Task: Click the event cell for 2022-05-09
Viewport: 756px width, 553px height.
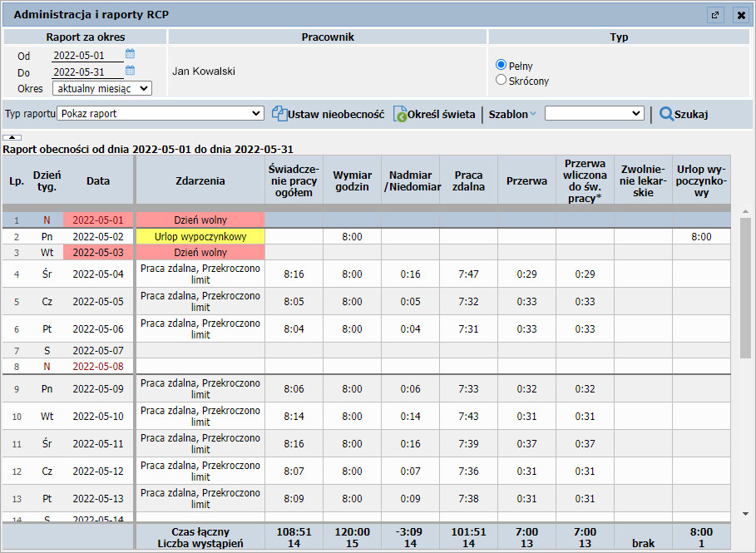Action: 200,388
